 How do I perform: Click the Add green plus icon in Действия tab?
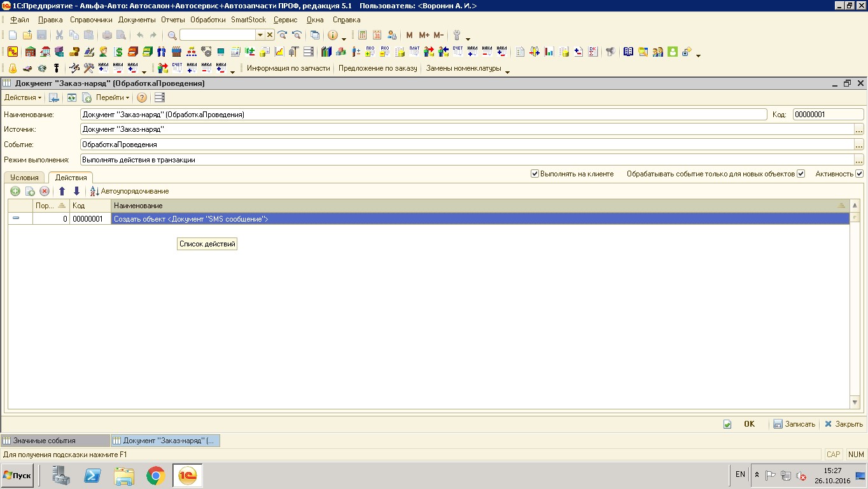[x=15, y=191]
